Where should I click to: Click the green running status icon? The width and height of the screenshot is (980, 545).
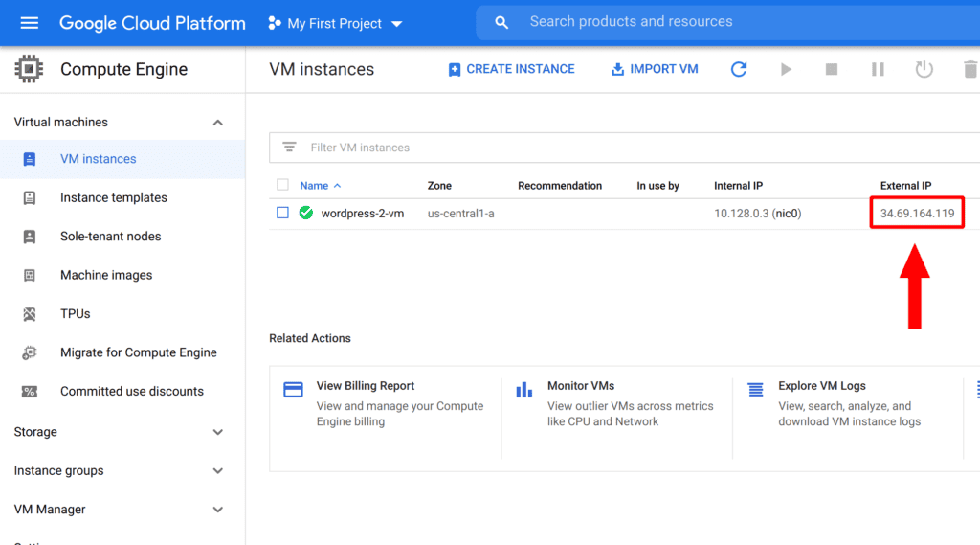click(305, 213)
